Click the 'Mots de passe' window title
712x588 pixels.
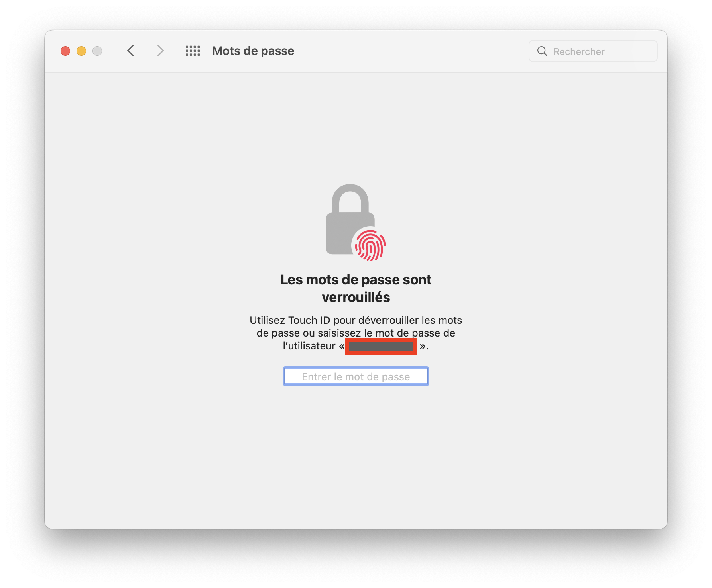[x=253, y=51]
